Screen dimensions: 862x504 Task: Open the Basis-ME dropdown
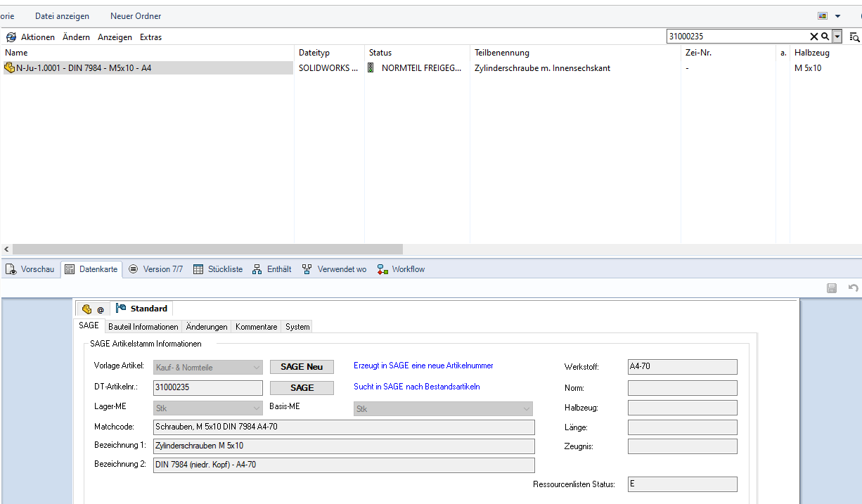pos(443,408)
